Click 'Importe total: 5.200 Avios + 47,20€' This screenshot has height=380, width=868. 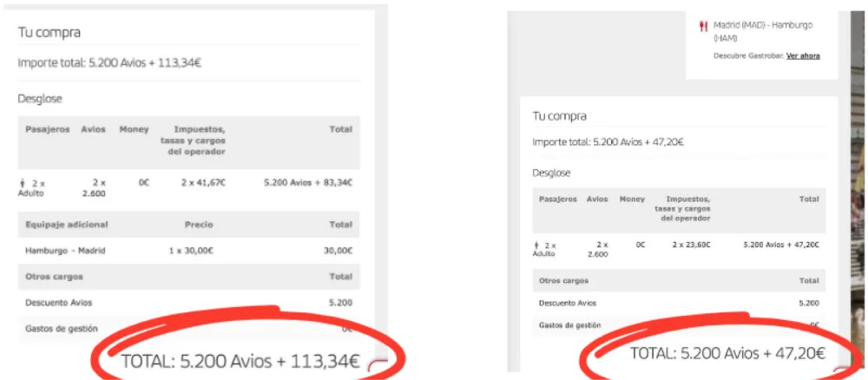point(608,142)
